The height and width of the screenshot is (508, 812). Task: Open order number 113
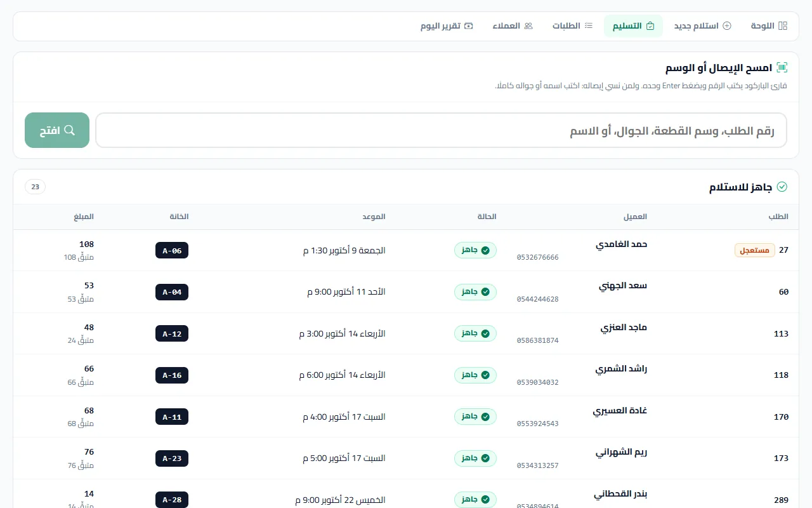pos(781,334)
